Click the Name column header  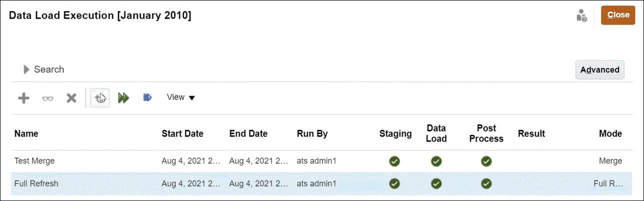coord(26,133)
